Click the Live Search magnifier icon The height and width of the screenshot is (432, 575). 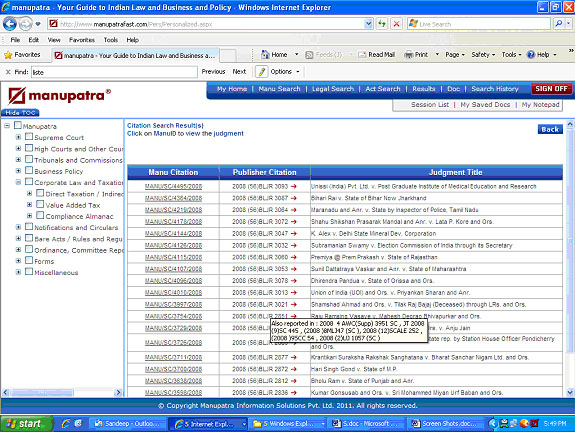pyautogui.click(x=558, y=24)
